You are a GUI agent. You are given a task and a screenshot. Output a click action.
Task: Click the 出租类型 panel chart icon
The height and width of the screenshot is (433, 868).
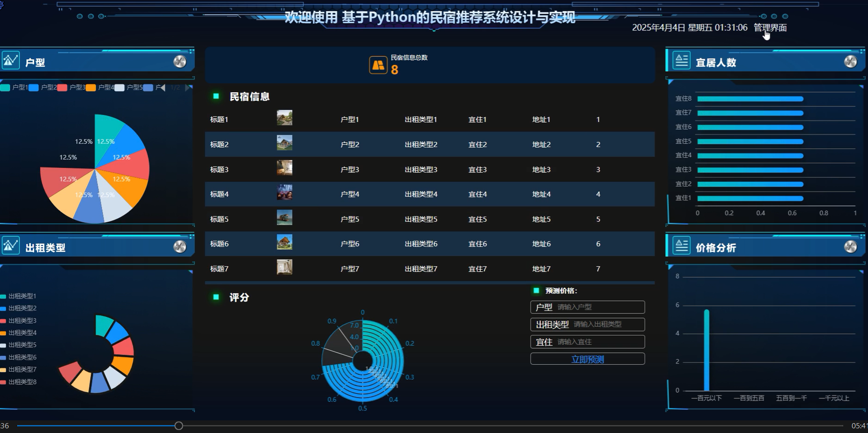10,246
